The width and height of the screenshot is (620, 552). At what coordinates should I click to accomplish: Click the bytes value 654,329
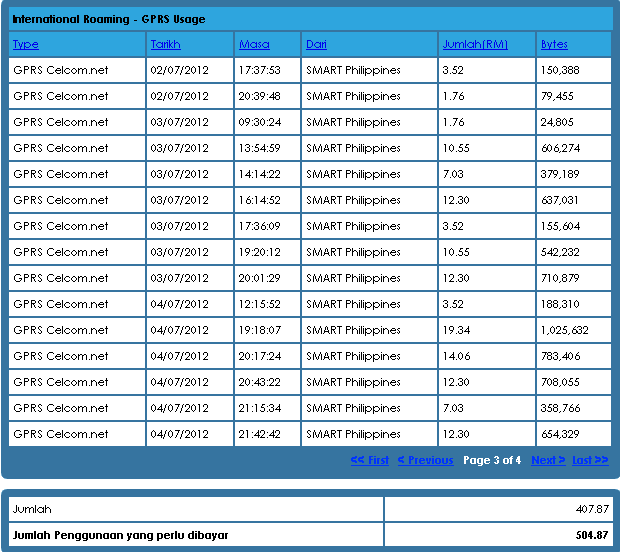pos(560,434)
